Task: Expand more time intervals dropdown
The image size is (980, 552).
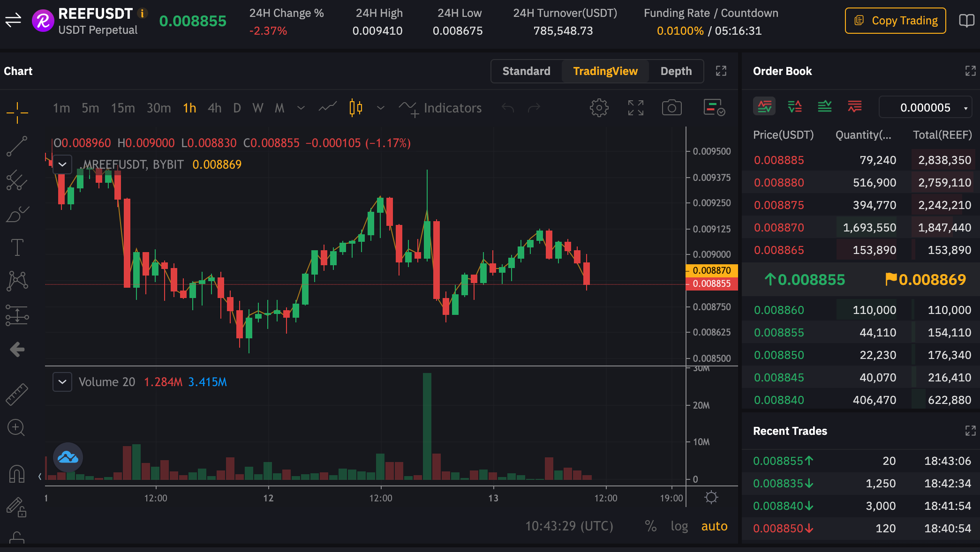Action: pyautogui.click(x=301, y=108)
